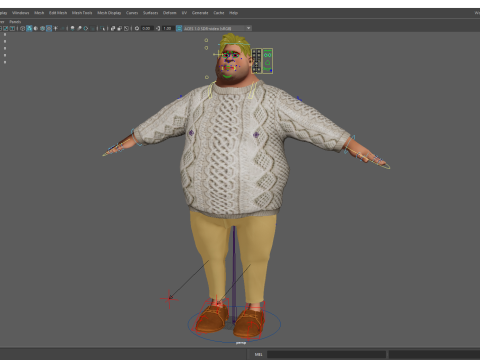Toggle Use Default Material icon
The image size is (480, 360).
36,28
